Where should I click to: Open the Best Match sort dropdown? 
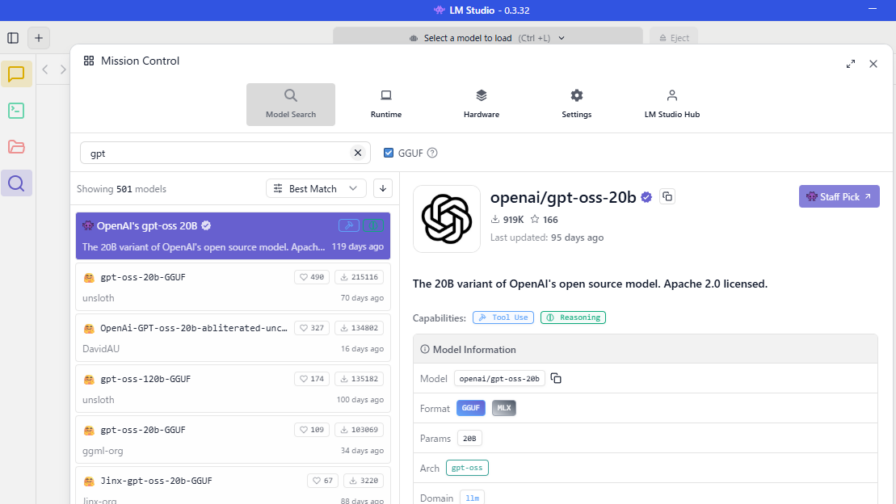(x=316, y=188)
